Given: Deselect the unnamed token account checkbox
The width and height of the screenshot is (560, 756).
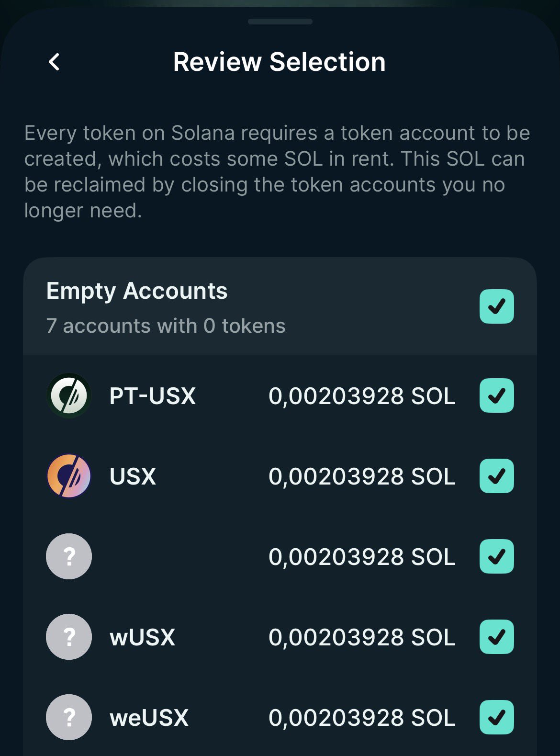Looking at the screenshot, I should point(496,556).
